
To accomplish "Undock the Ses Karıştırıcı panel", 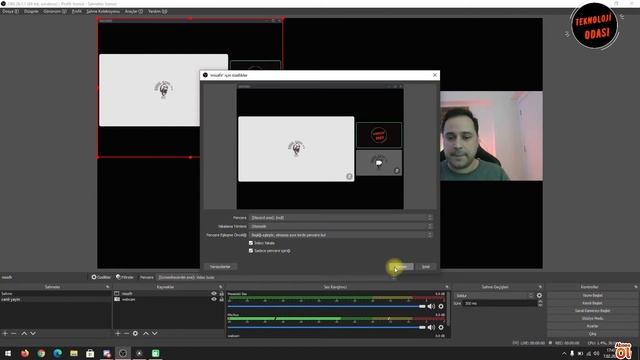I will [x=447, y=287].
